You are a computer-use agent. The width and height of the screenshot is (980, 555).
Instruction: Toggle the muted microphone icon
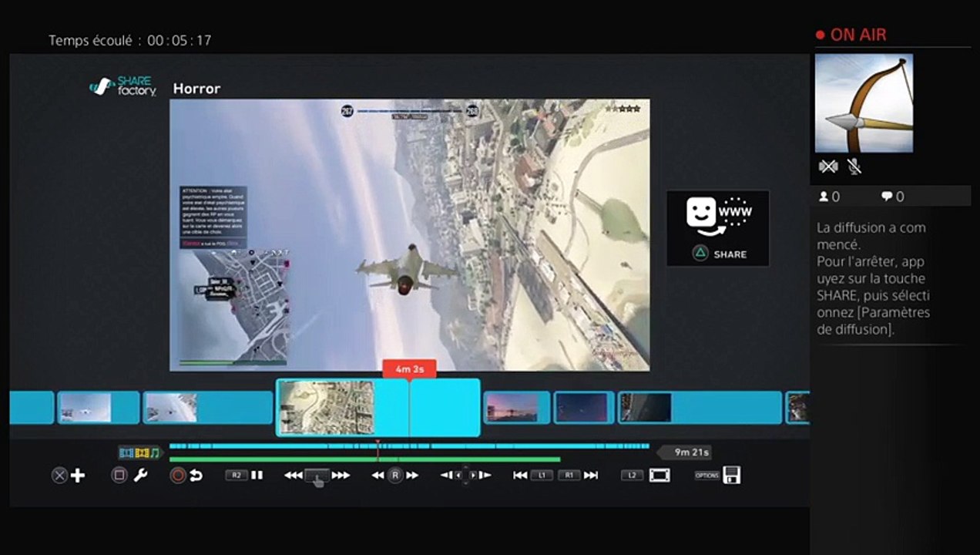point(854,166)
